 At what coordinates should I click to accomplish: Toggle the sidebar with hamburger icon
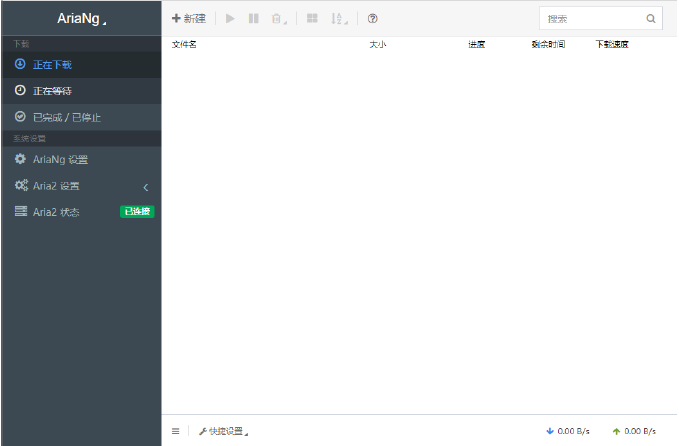click(175, 431)
